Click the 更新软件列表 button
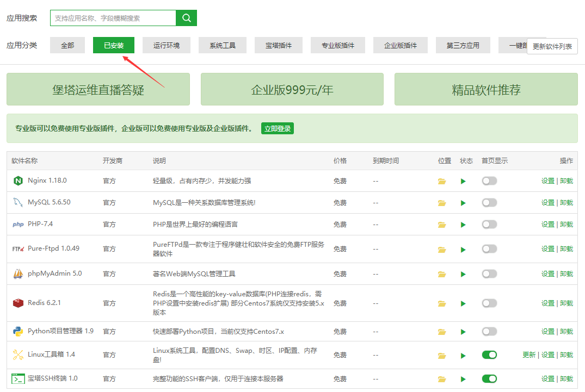 click(551, 46)
